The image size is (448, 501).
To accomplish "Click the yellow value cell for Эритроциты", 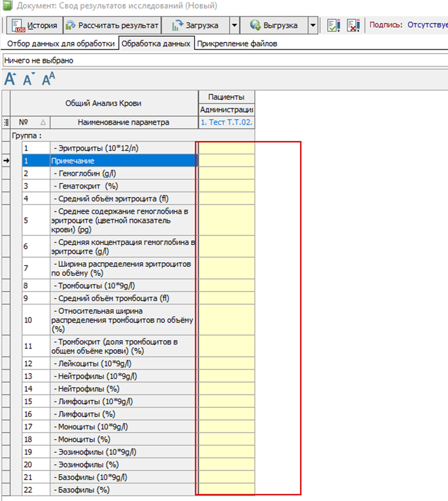I will [227, 148].
